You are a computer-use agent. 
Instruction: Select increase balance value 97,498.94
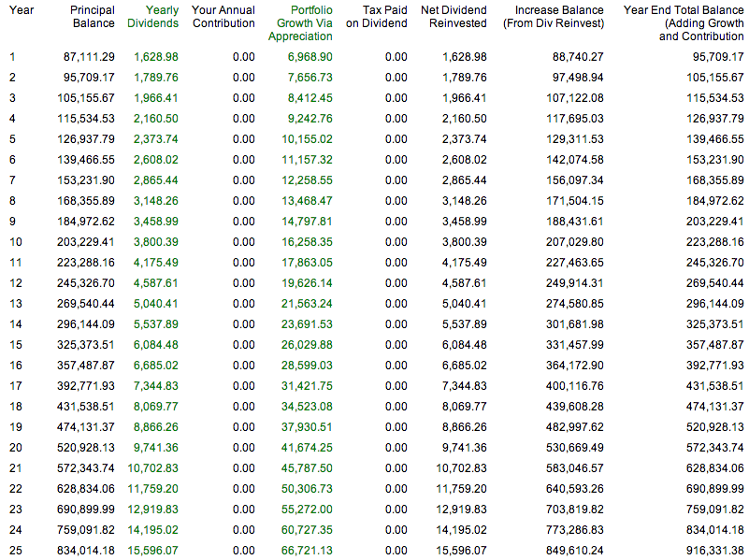click(x=578, y=78)
